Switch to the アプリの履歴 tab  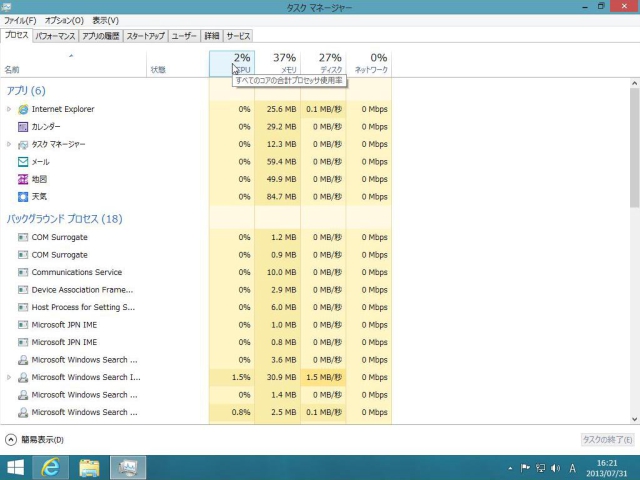100,36
